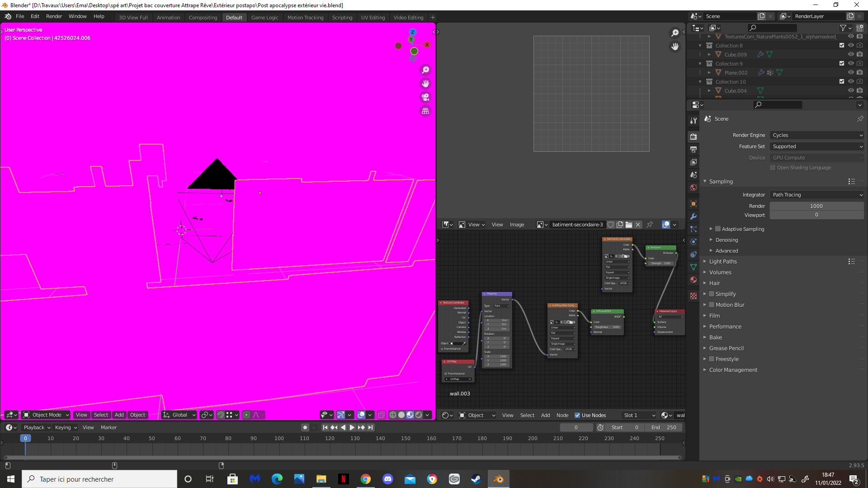Open Render Engine dropdown
The height and width of the screenshot is (488, 868).
tap(817, 135)
